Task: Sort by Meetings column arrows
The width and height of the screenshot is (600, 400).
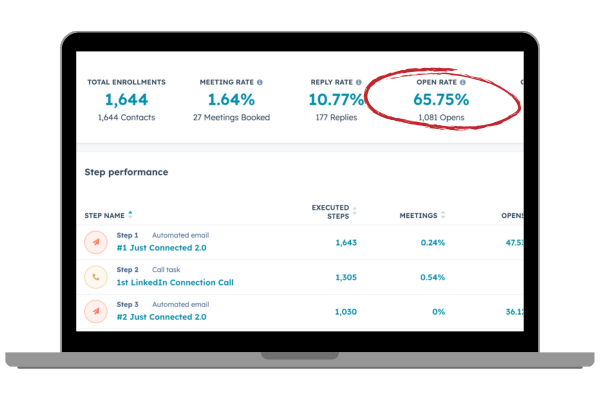Action: pos(443,215)
